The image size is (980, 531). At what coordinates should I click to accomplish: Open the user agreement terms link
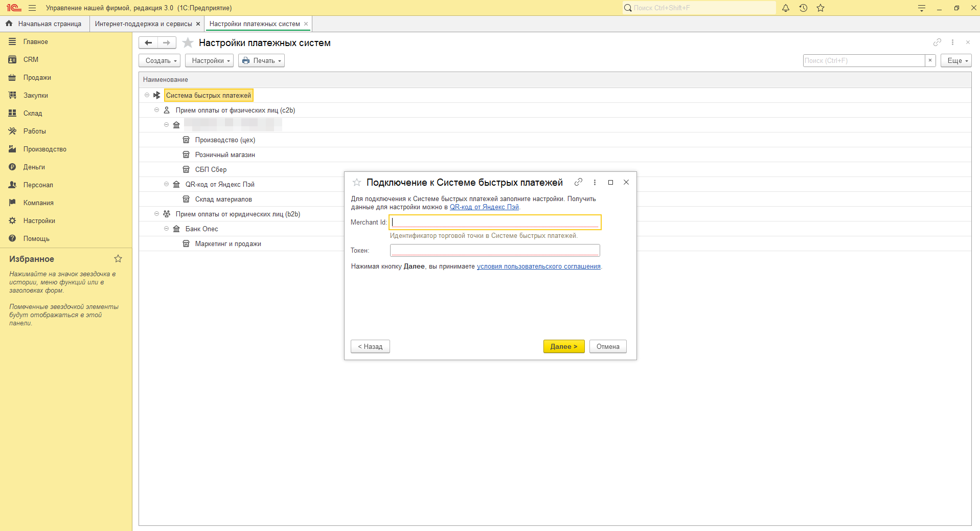pyautogui.click(x=538, y=267)
